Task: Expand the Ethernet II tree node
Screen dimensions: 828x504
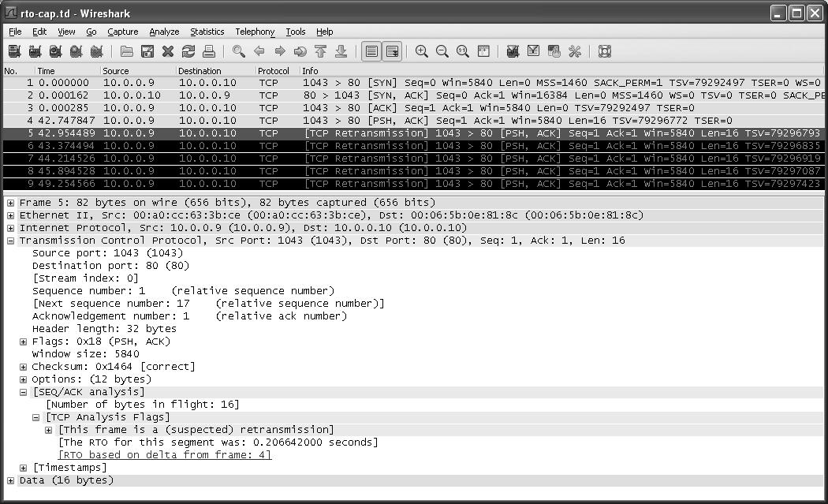Action: pos(11,215)
